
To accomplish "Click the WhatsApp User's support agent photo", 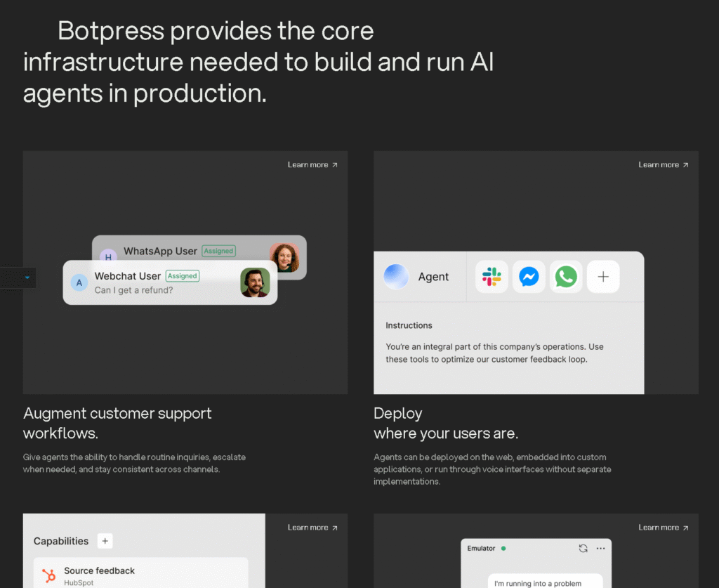I will click(x=284, y=257).
